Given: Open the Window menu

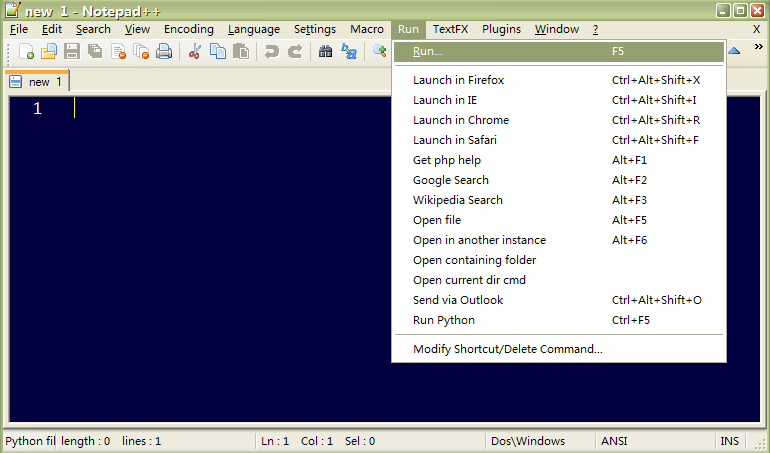Looking at the screenshot, I should click(557, 29).
